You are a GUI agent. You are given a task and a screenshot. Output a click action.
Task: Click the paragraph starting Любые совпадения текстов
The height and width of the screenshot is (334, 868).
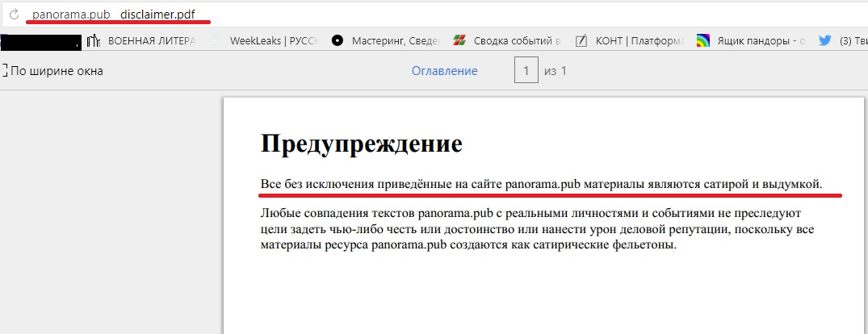coord(537,229)
